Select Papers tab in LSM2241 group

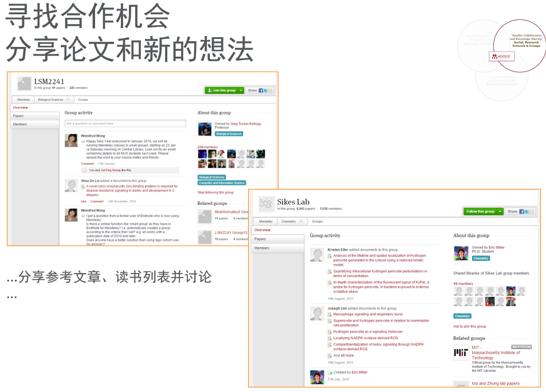[x=35, y=116]
